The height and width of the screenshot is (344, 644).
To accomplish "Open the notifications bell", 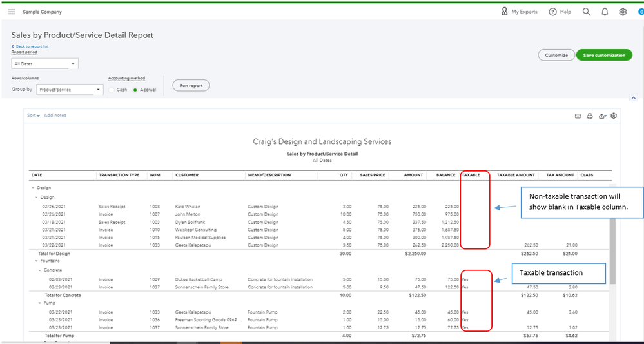I will pos(605,12).
